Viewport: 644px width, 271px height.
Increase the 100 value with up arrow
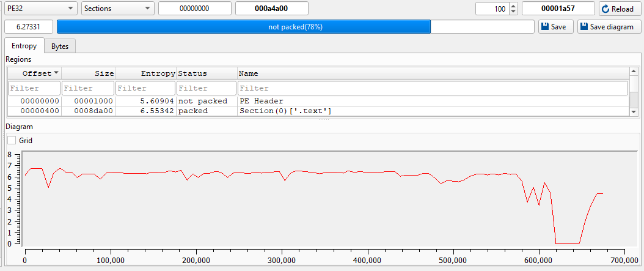click(513, 6)
